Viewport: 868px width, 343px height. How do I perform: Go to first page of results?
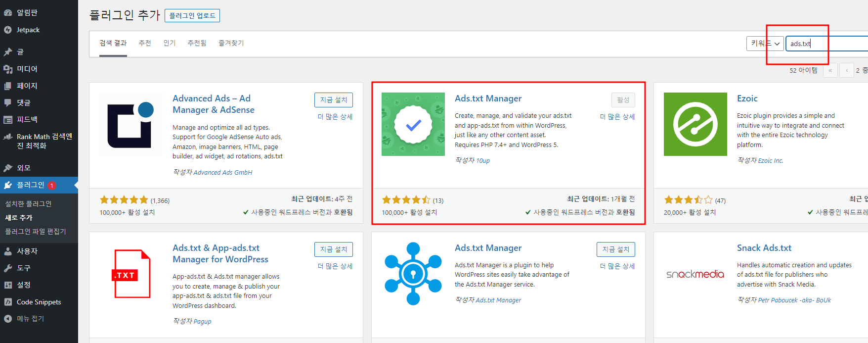830,70
